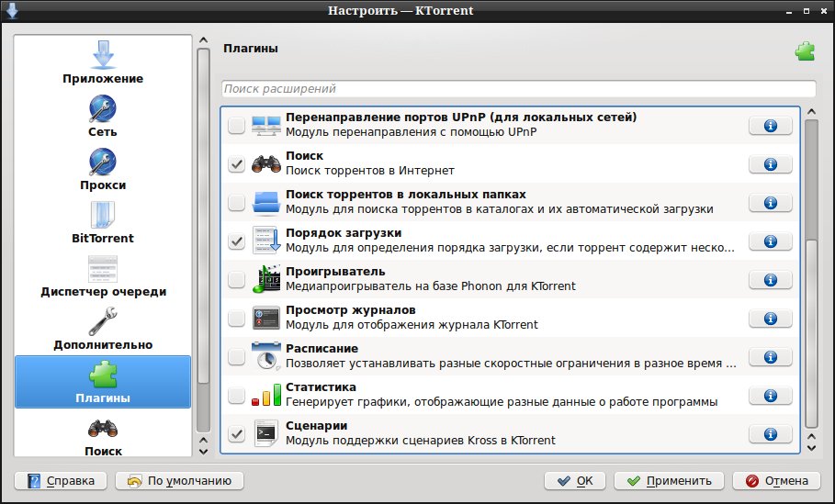This screenshot has height=504, width=835.
Task: Click the Справка help button
Action: (61, 480)
